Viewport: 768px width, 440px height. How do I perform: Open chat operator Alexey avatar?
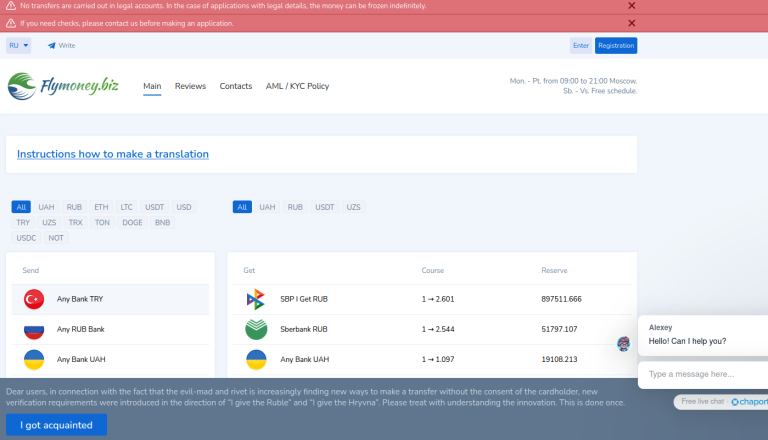(624, 343)
